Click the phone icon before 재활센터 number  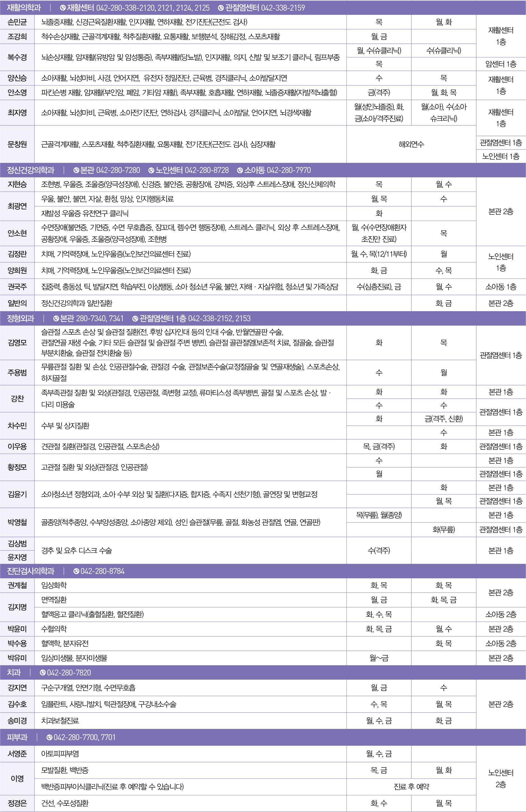63,8
